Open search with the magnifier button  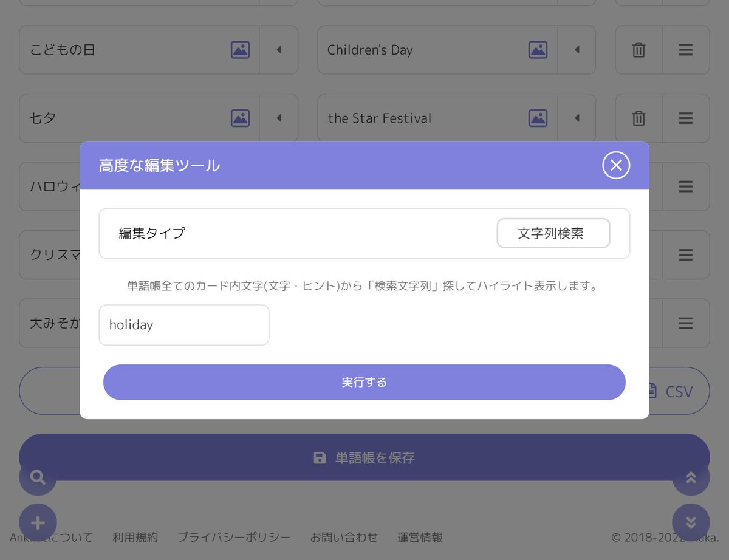[37, 477]
